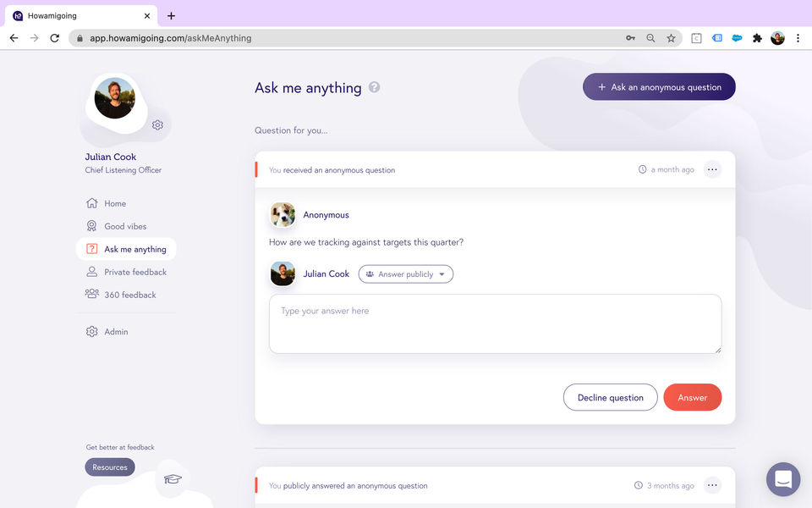Click the Salesforce cloud extension icon
812x508 pixels.
(737, 38)
